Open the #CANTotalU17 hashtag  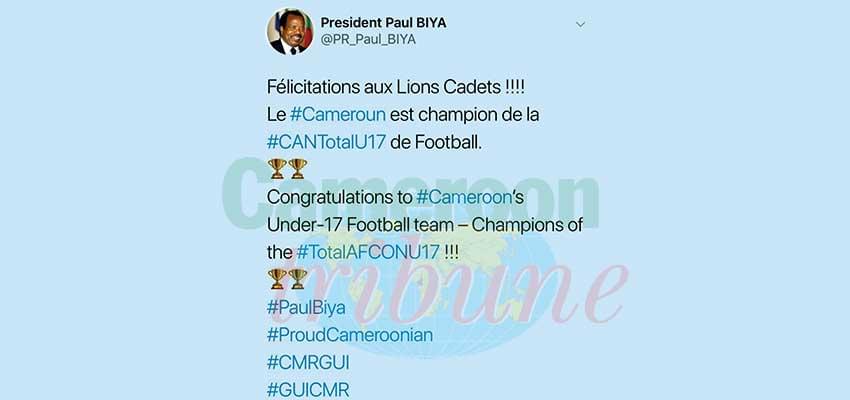tap(326, 142)
